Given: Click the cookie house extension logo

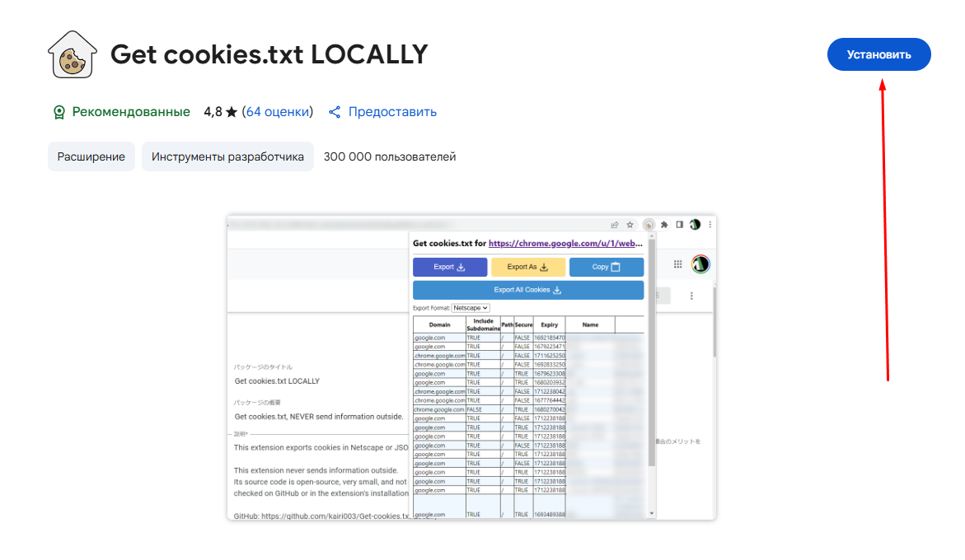Looking at the screenshot, I should [x=73, y=55].
